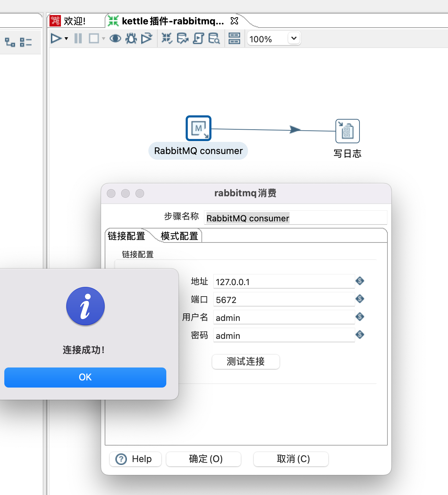448x495 pixels.
Task: Click the 连接成功! message text
Action: click(84, 350)
